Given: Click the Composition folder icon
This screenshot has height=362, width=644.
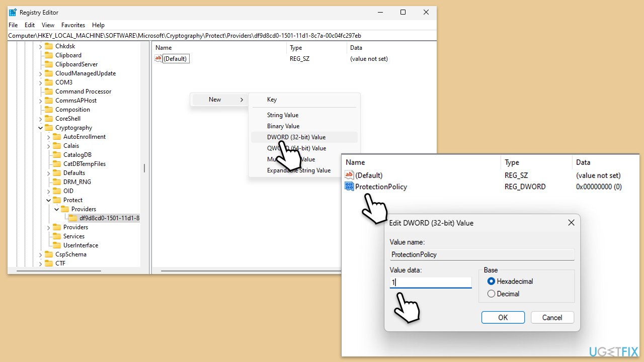Looking at the screenshot, I should click(49, 110).
